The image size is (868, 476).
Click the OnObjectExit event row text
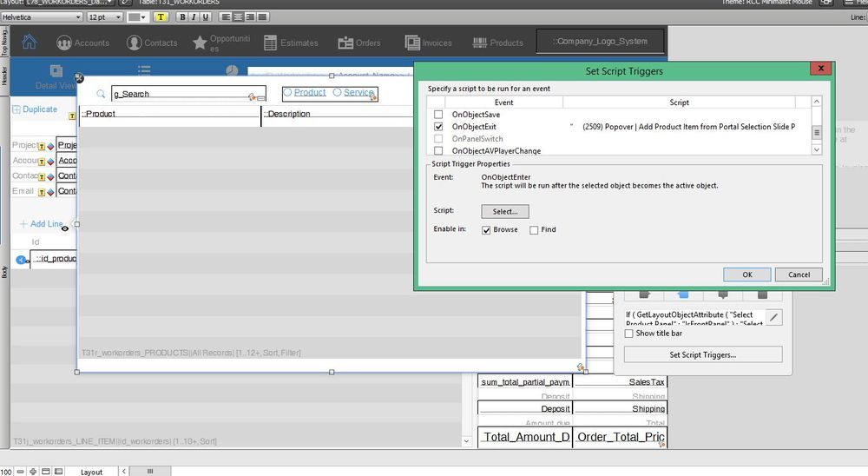click(474, 126)
